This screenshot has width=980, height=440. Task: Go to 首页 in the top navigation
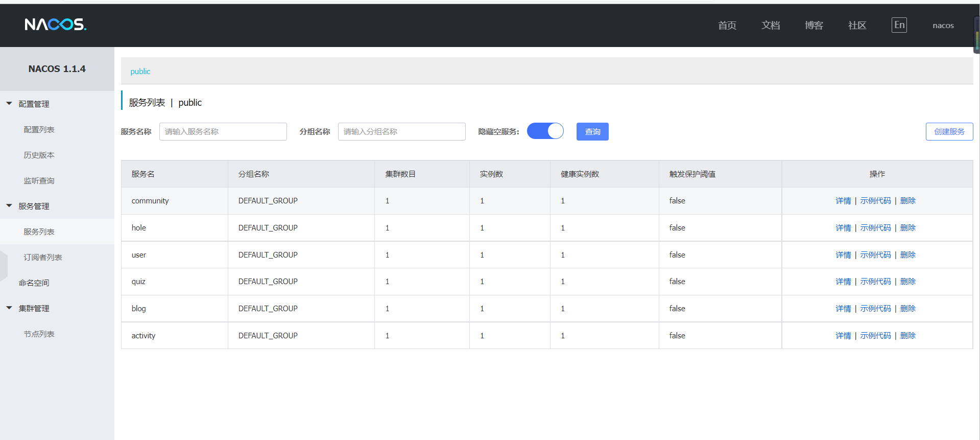click(x=727, y=26)
